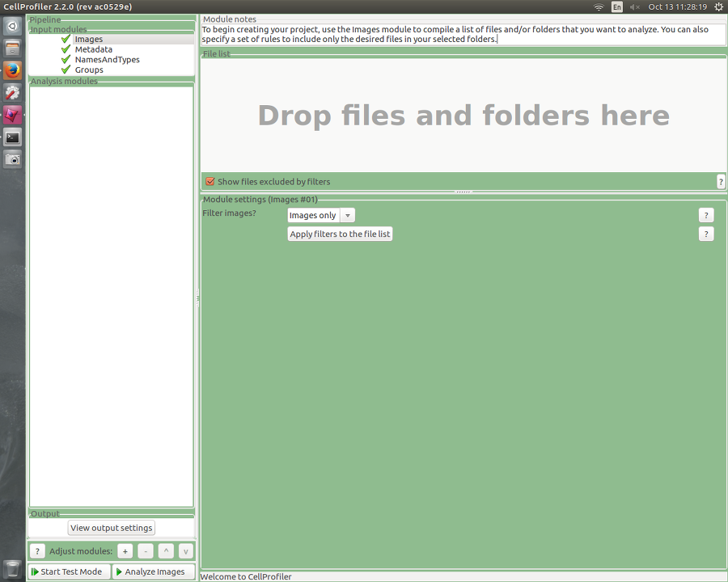The width and height of the screenshot is (728, 582).
Task: Click green checkmark beside Groups module
Action: [x=66, y=70]
